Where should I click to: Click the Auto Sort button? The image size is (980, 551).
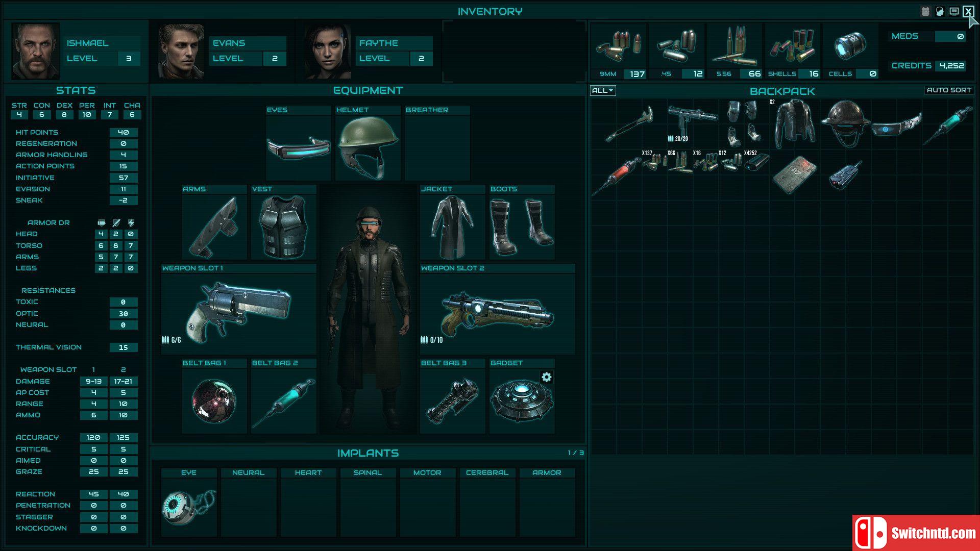click(949, 90)
